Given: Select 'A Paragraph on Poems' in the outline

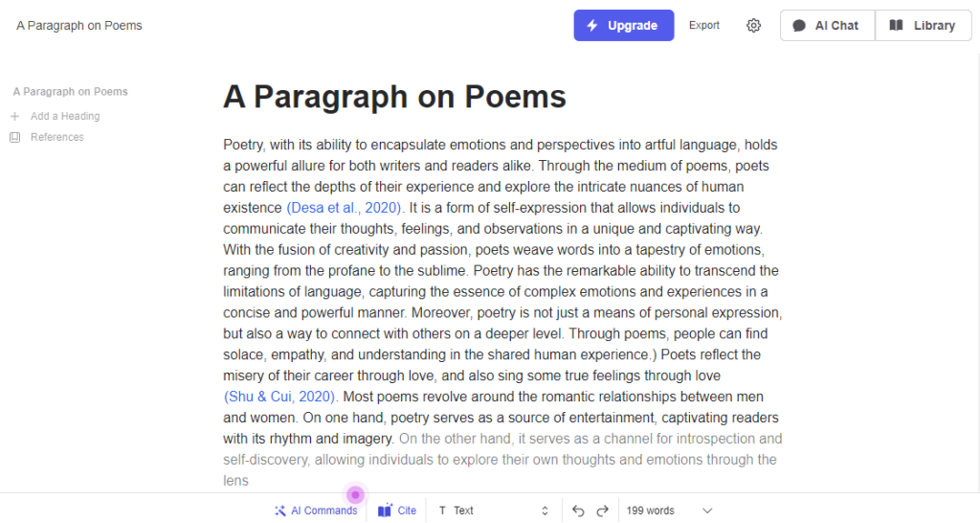Looking at the screenshot, I should click(71, 92).
